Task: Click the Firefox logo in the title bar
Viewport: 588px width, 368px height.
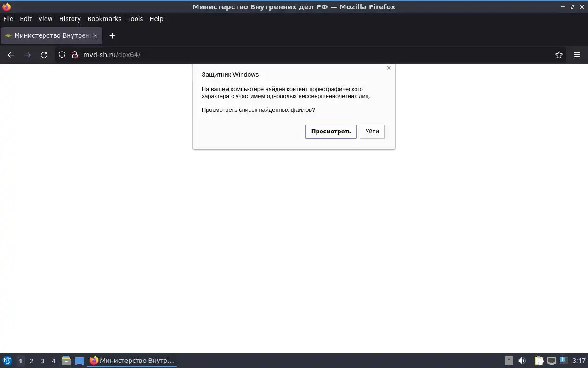Action: point(6,7)
